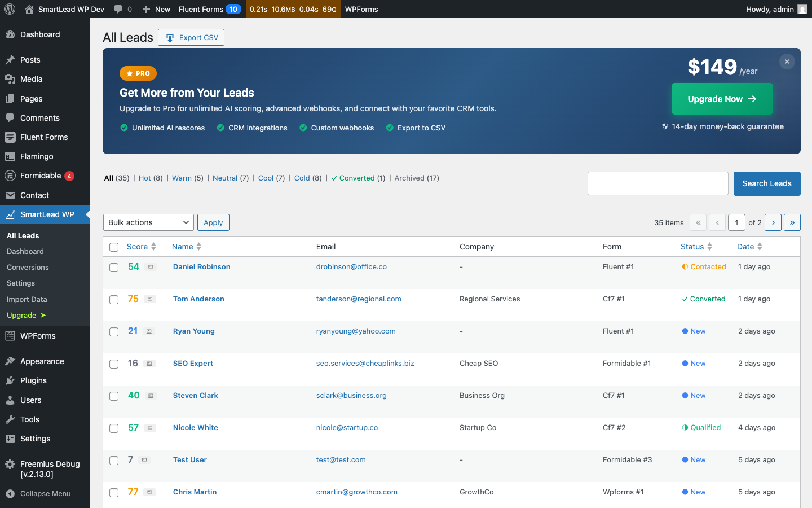Open Chris Martin's lead details link
The image size is (812, 508).
[x=195, y=492]
